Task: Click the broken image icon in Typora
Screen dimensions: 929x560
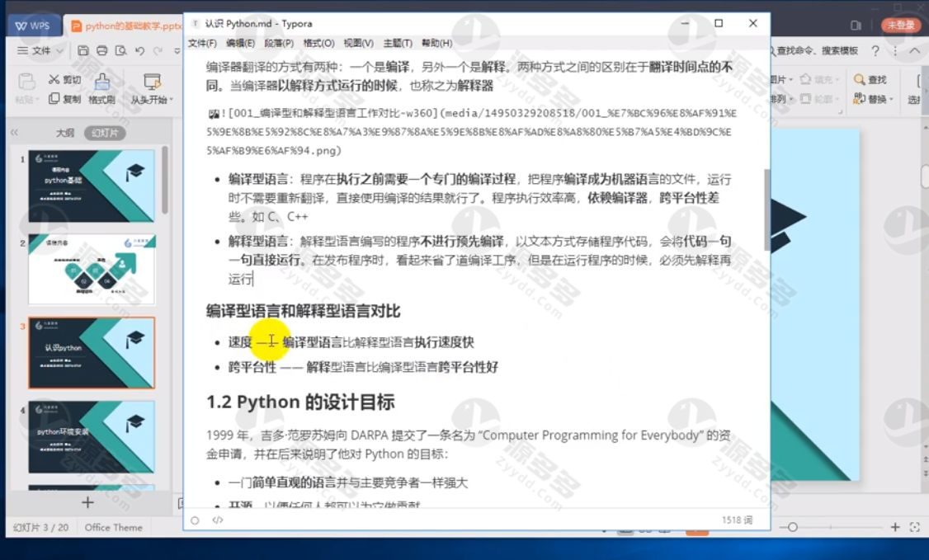Action: tap(214, 114)
